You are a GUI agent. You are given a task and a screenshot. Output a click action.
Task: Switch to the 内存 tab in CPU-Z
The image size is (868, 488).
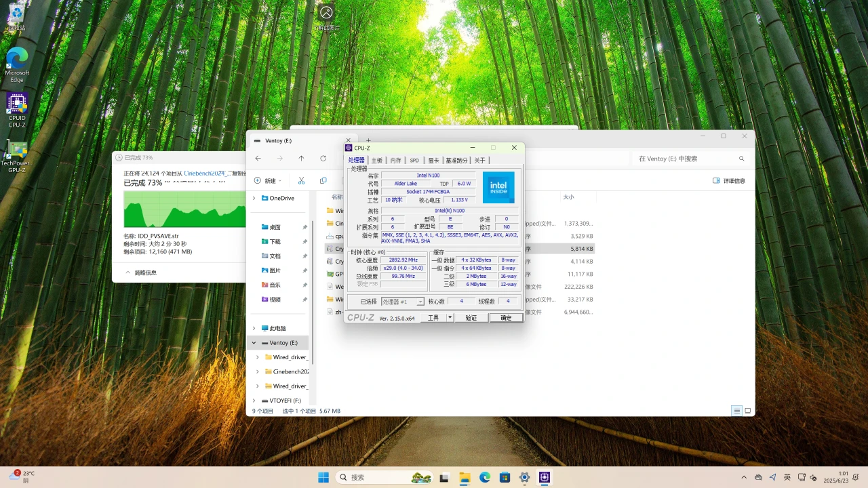click(395, 161)
